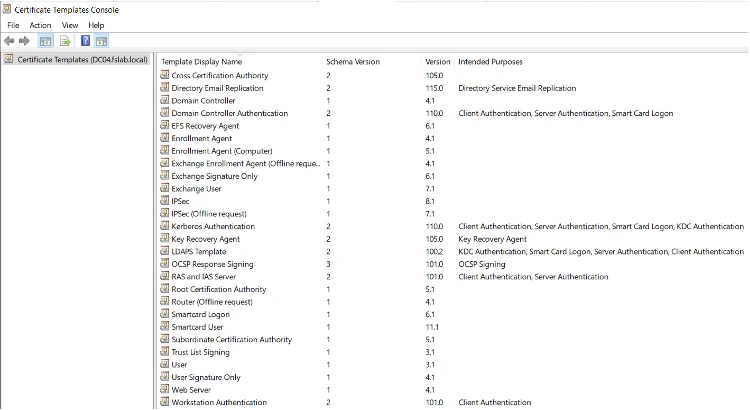Screen dimensions: 750x410
Task: Sort by Template Display Name column header
Action: coord(240,62)
